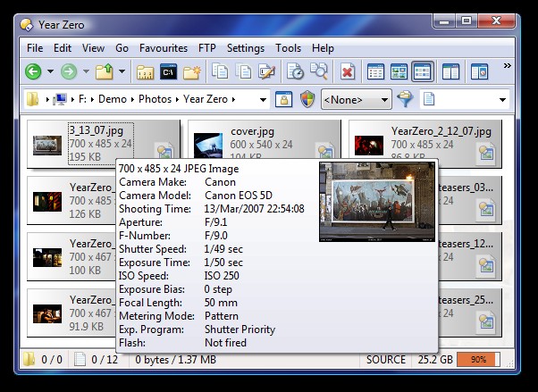Open the Edit menu
The width and height of the screenshot is (538, 392).
tap(63, 48)
